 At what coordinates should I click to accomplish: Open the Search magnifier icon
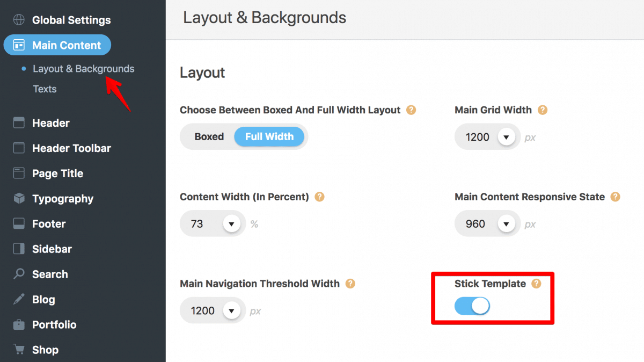pyautogui.click(x=17, y=274)
